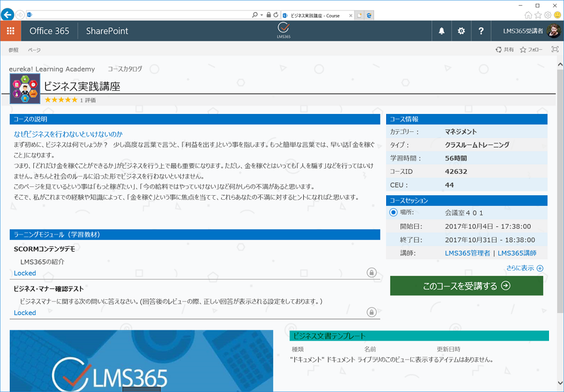The width and height of the screenshot is (564, 392).
Task: Click the focus content icon beside フォロー
Action: (x=555, y=50)
